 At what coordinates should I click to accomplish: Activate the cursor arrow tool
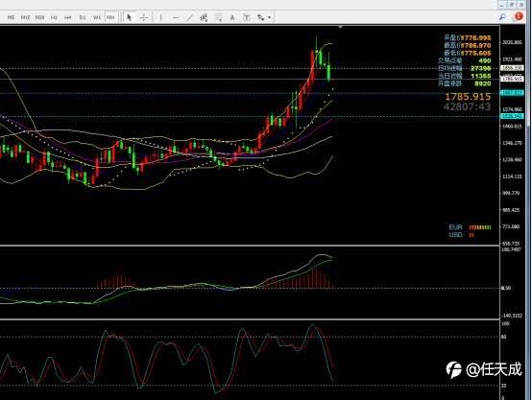click(x=129, y=17)
